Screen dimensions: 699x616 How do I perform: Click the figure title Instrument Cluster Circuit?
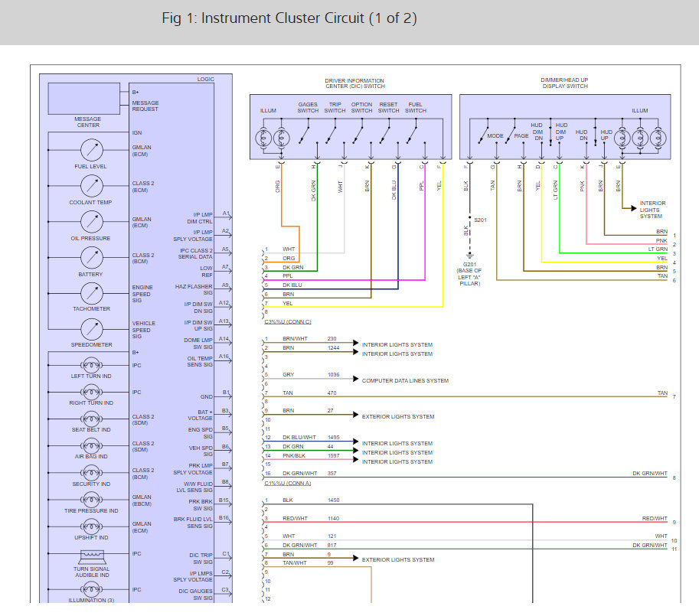(x=289, y=18)
